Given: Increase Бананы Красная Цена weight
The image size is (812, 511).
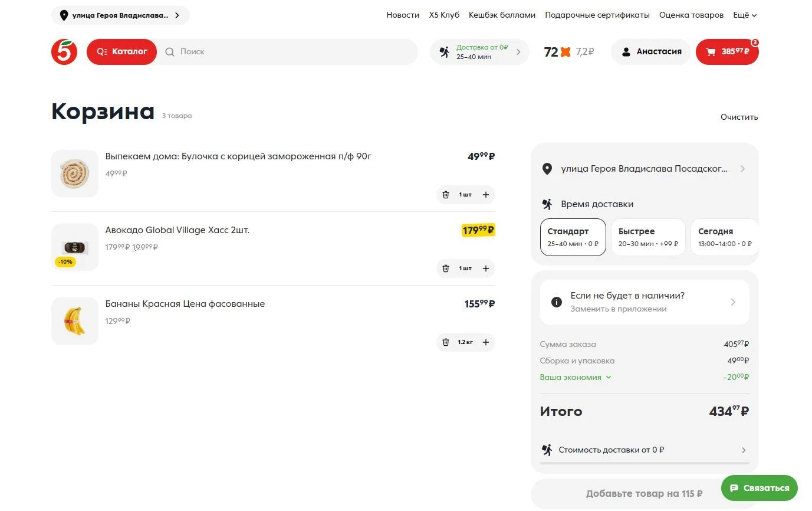Looking at the screenshot, I should click(486, 342).
